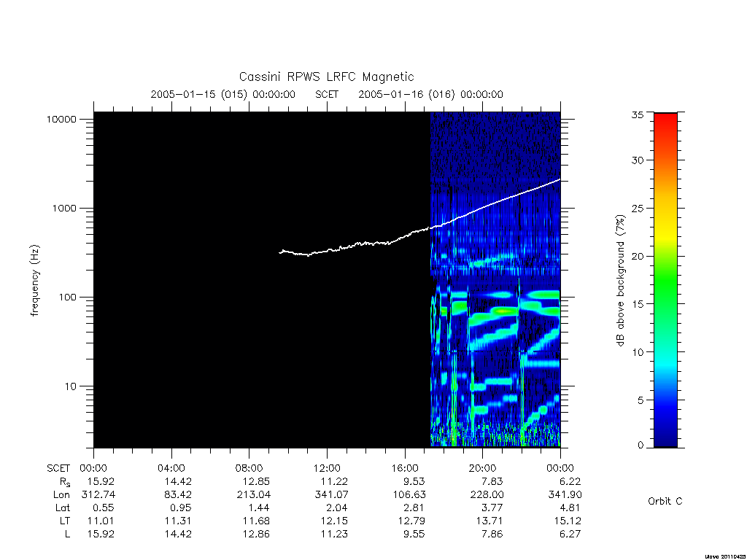Click the Lat value 4.81
Screen dimensions: 747x560
[x=570, y=507]
